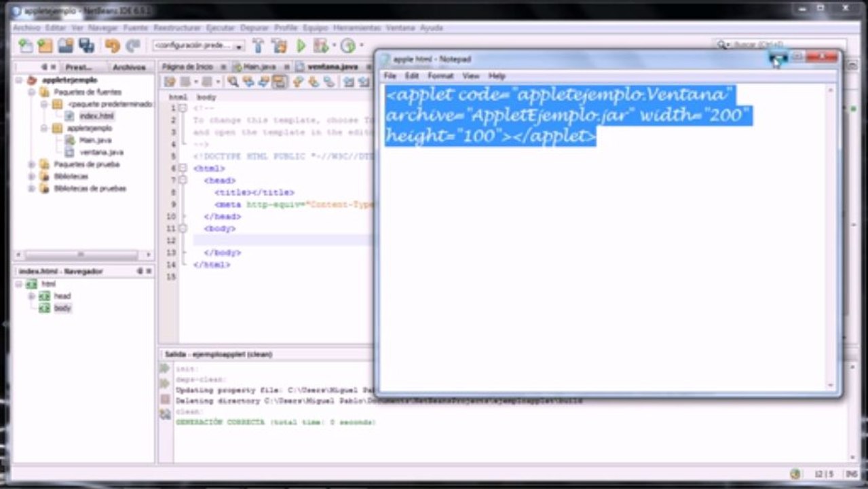Expand the Paquetes de prueba node

pyautogui.click(x=31, y=164)
